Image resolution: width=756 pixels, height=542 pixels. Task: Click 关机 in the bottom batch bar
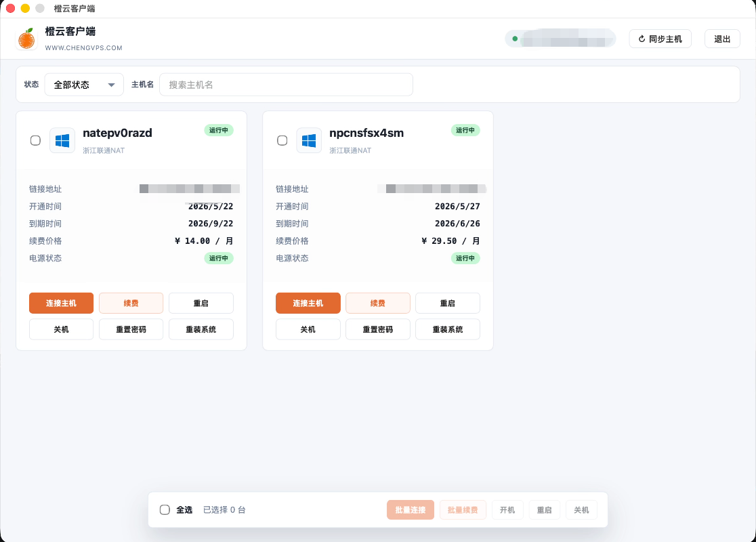click(581, 509)
